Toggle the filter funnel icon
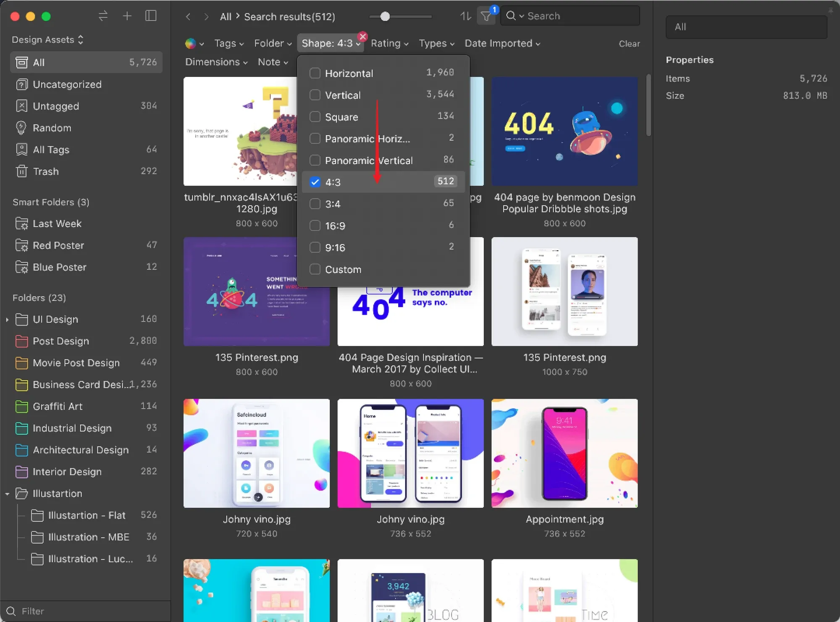This screenshot has height=622, width=840. click(x=486, y=16)
